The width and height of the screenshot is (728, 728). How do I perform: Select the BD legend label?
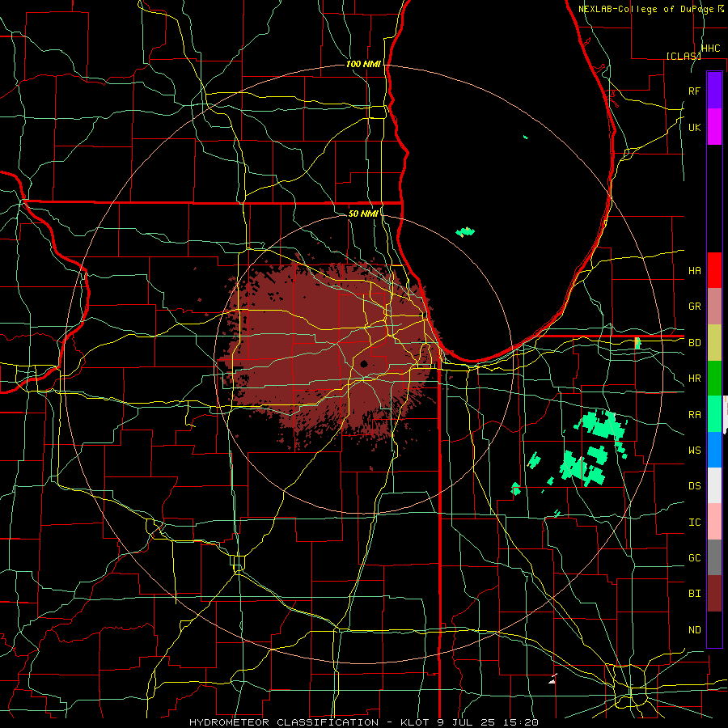[x=695, y=343]
